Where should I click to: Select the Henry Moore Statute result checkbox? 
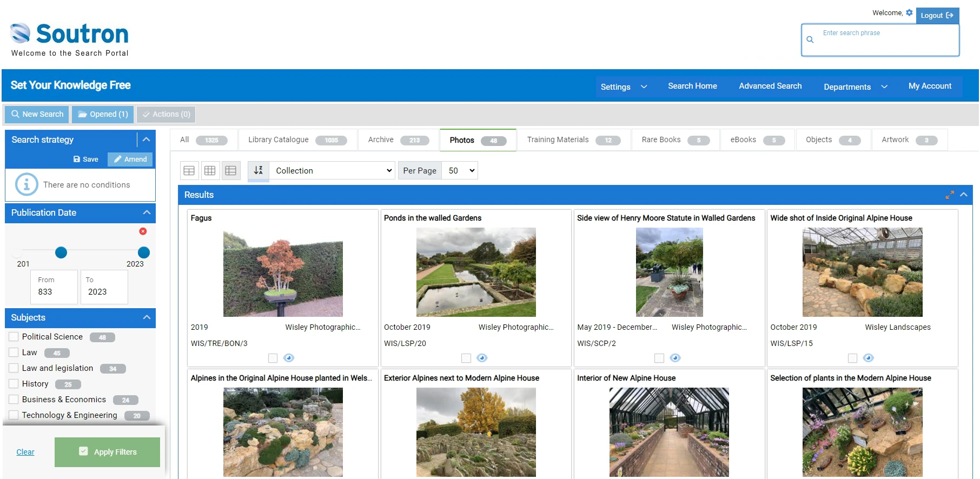click(x=659, y=358)
